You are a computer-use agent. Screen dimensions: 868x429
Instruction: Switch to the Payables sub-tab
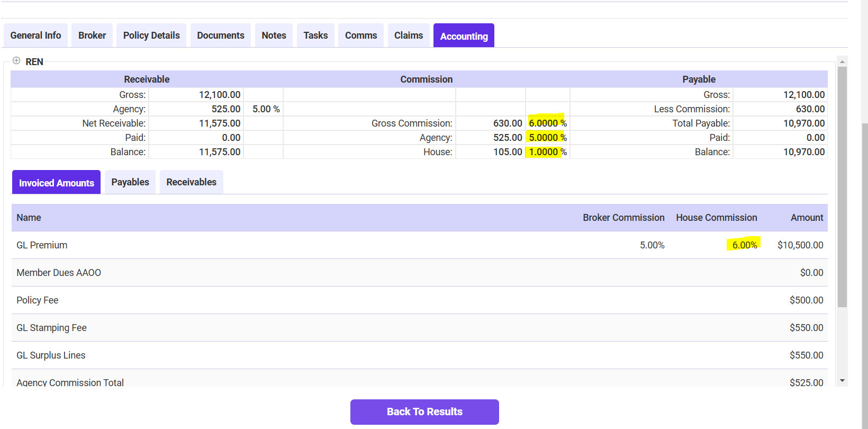coord(130,182)
